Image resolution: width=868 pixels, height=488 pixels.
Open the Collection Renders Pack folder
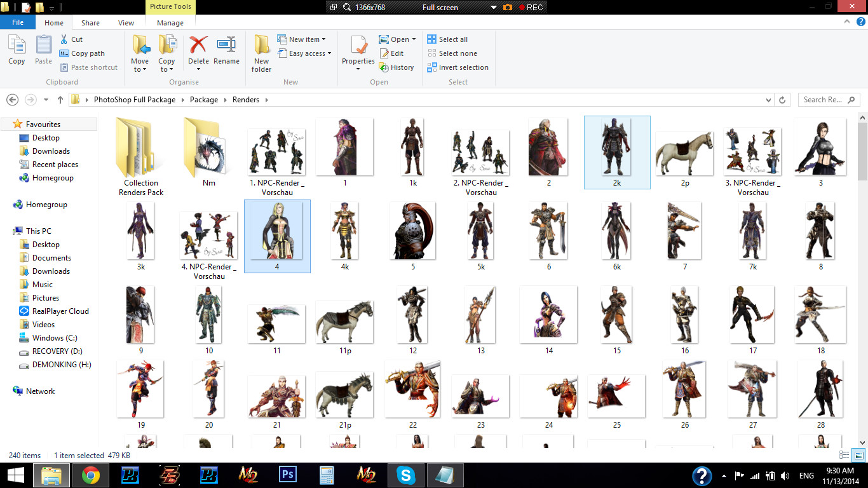(141, 157)
